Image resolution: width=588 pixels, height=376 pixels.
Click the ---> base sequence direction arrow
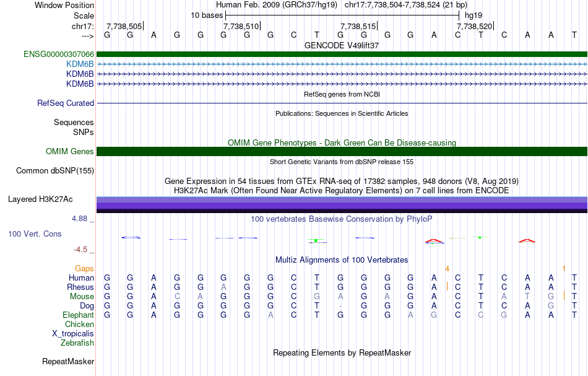pyautogui.click(x=88, y=36)
